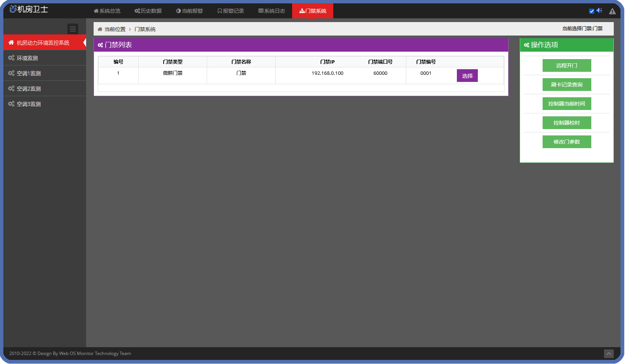This screenshot has height=364, width=625.
Task: Click the 门禁IP value 192.168.0.100
Action: 327,73
